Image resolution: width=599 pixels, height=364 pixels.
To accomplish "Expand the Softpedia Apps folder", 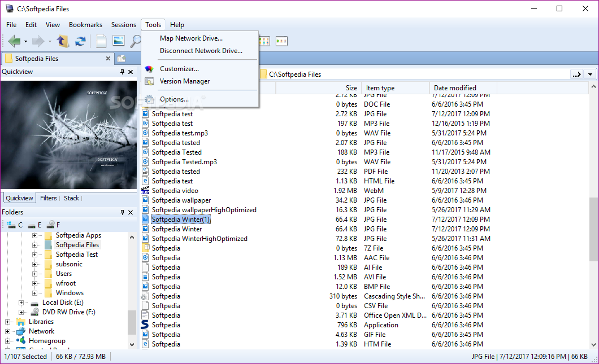I will click(x=35, y=235).
